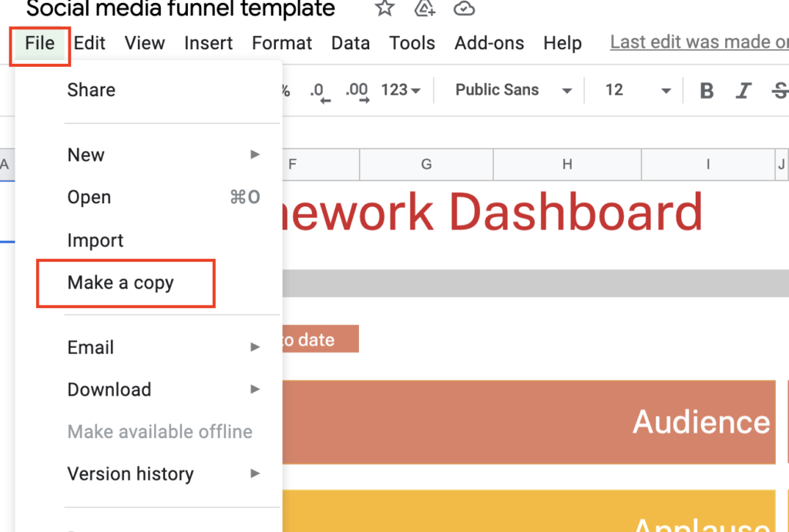The width and height of the screenshot is (789, 532).
Task: Expand the New submenu
Action: coord(163,155)
